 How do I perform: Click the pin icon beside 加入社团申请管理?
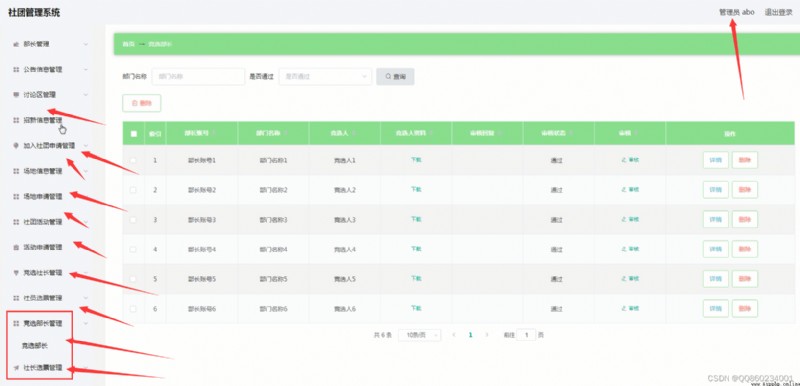(15, 145)
